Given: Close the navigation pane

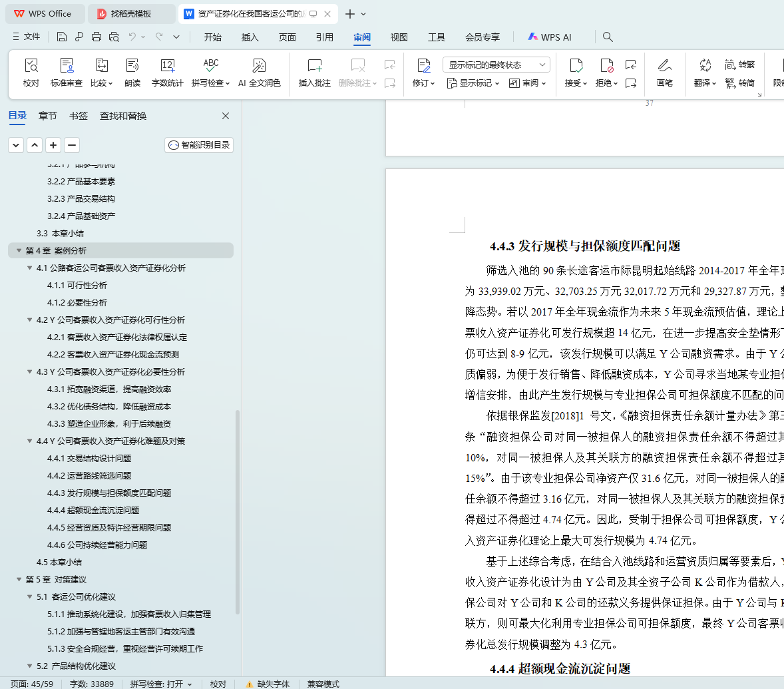Looking at the screenshot, I should click(x=226, y=116).
